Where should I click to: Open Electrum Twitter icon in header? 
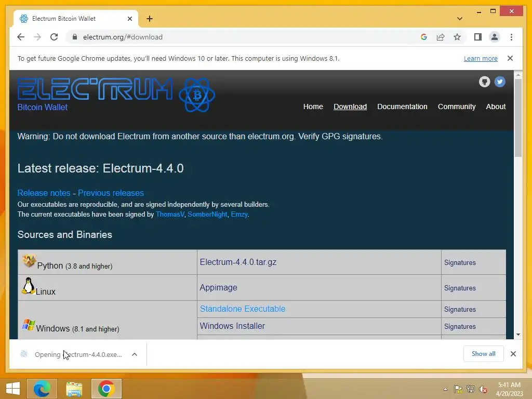click(x=499, y=82)
